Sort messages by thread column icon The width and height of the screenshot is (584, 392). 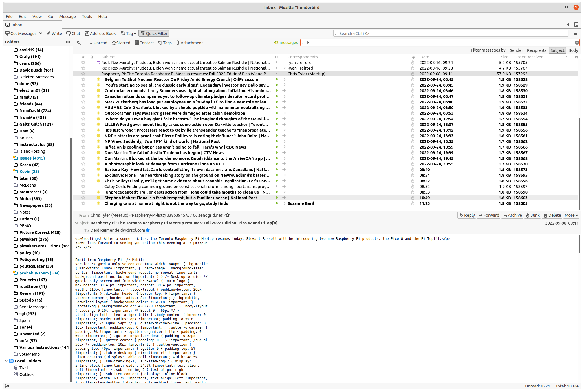(x=76, y=57)
